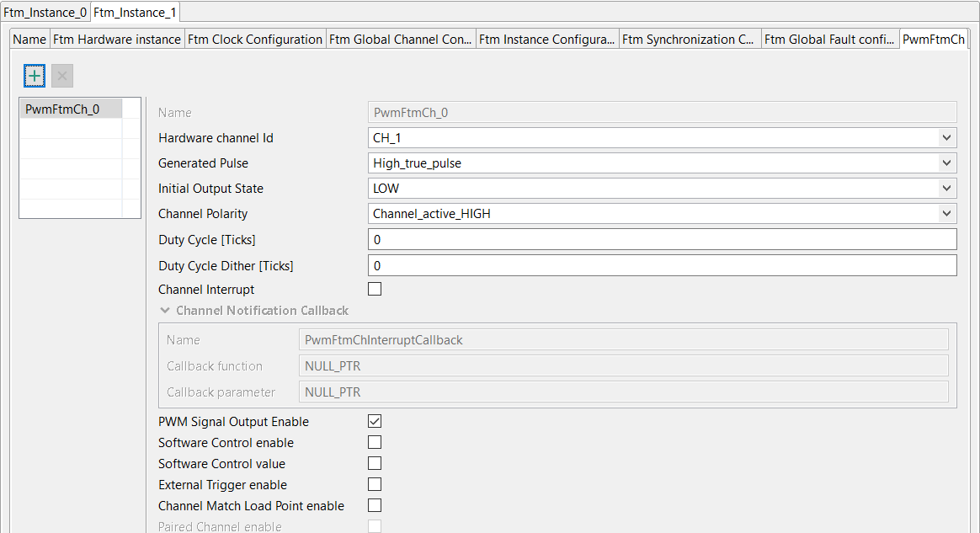
Task: Open the Hardware channel Id dropdown
Action: 946,137
